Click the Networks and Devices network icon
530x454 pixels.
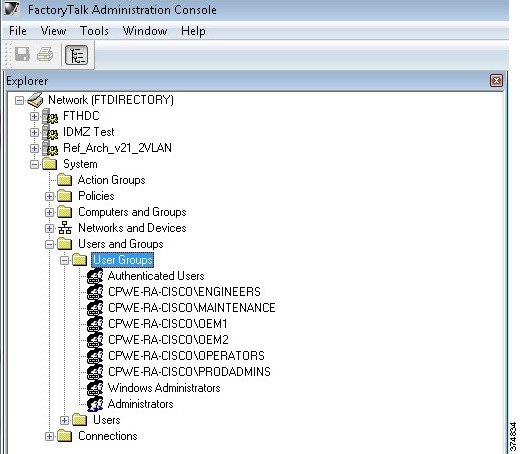[x=65, y=228]
